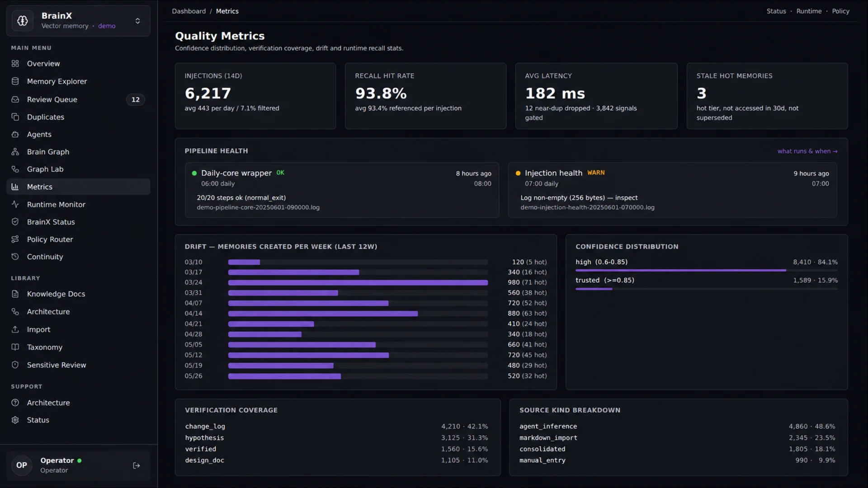Image resolution: width=868 pixels, height=488 pixels.
Task: Click the Support Architecture help icon
Action: click(15, 403)
